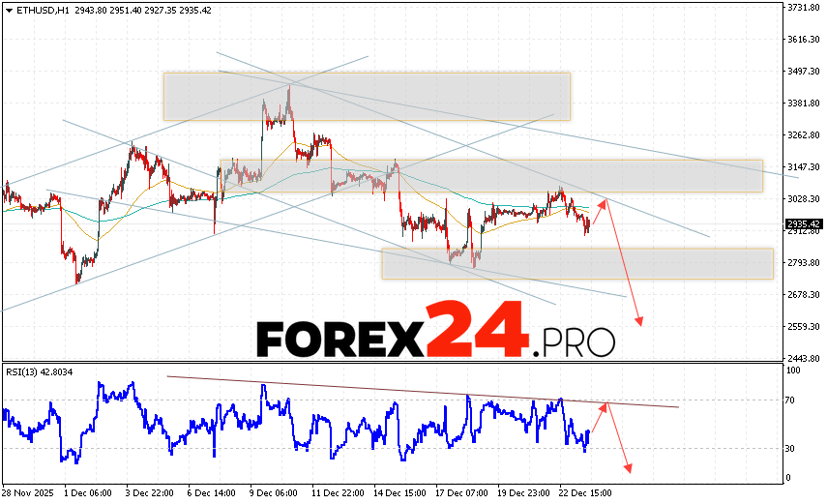This screenshot has height=504, width=827.
Task: Click the 28 Nov 2025 date label
Action: tap(28, 492)
